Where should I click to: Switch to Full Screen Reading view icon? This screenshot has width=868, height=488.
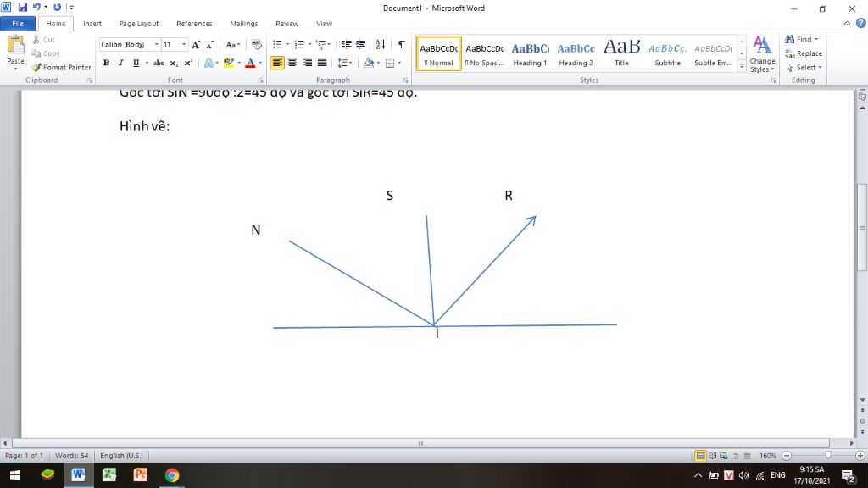[712, 456]
